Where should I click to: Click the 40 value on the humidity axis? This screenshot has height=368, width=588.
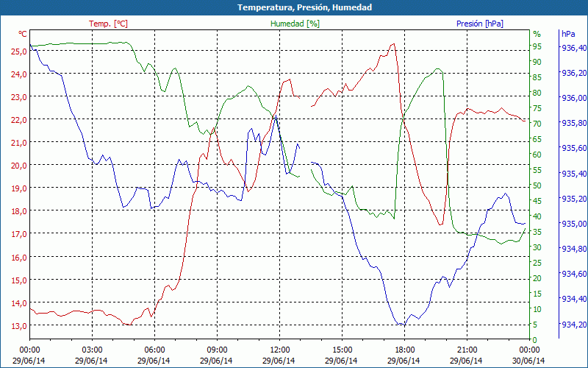pyautogui.click(x=537, y=216)
